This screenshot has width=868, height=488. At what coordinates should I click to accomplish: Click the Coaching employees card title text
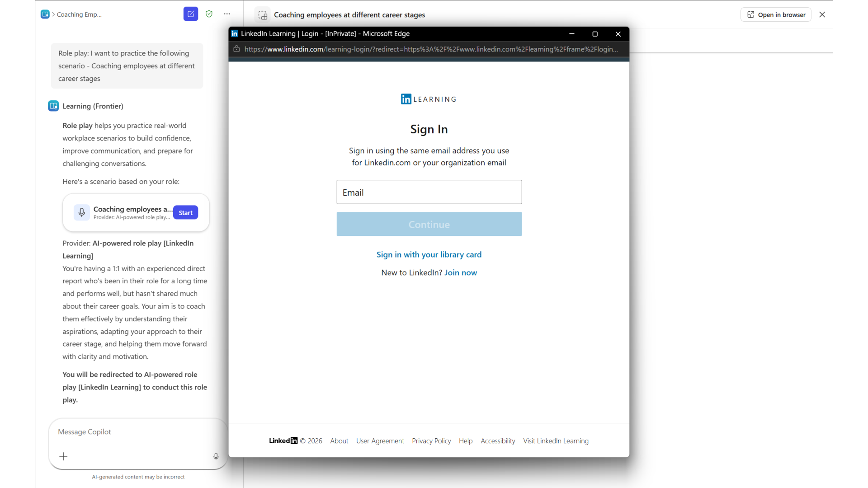pos(132,209)
